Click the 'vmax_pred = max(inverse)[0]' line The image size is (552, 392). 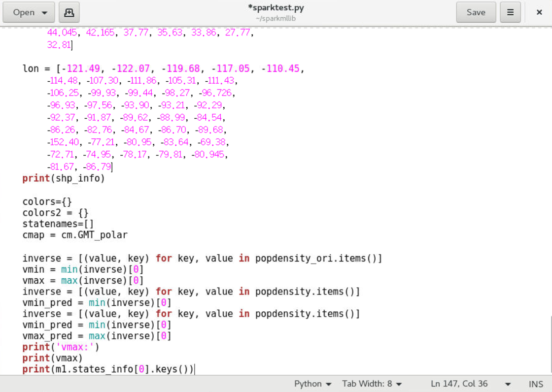tap(97, 336)
